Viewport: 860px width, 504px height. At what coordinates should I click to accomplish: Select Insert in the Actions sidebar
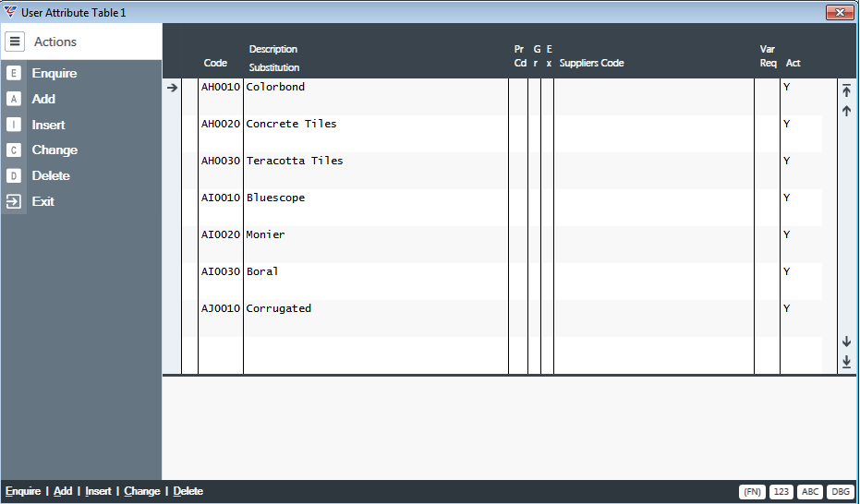(48, 125)
